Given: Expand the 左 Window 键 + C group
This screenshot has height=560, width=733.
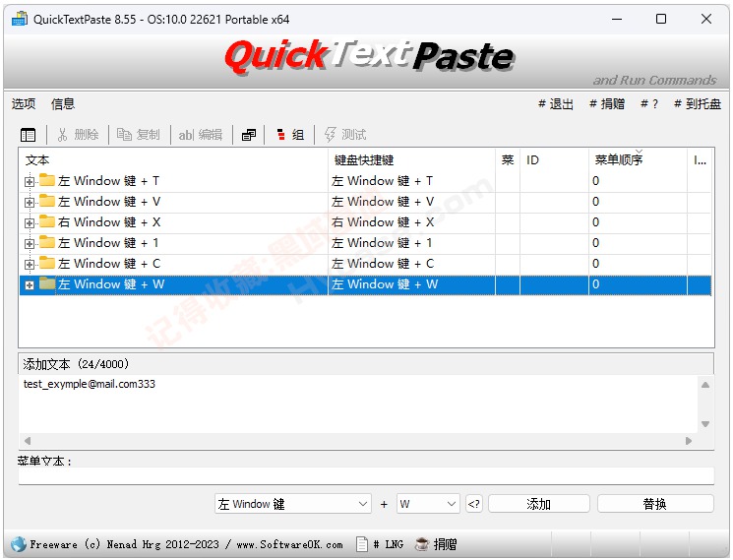Looking at the screenshot, I should click(30, 264).
